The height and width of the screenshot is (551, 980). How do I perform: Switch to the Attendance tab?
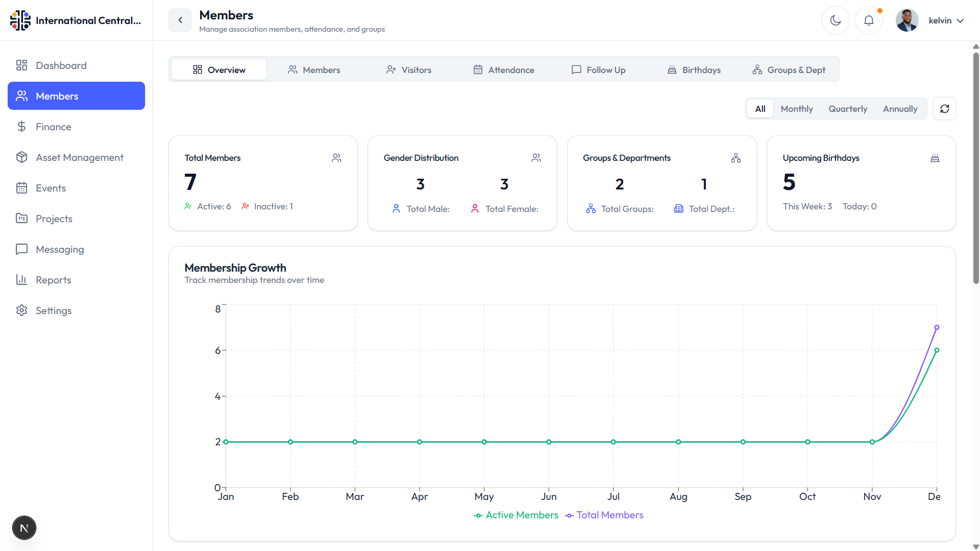coord(504,70)
